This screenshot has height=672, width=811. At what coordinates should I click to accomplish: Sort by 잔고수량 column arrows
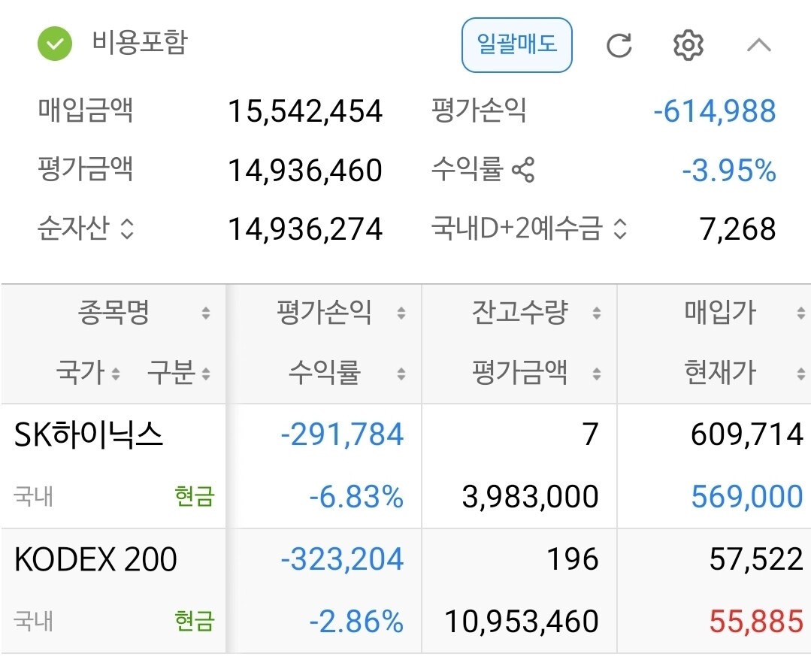click(x=596, y=313)
